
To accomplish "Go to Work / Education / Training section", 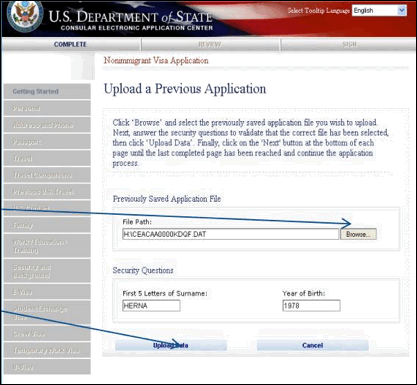I will (47, 246).
